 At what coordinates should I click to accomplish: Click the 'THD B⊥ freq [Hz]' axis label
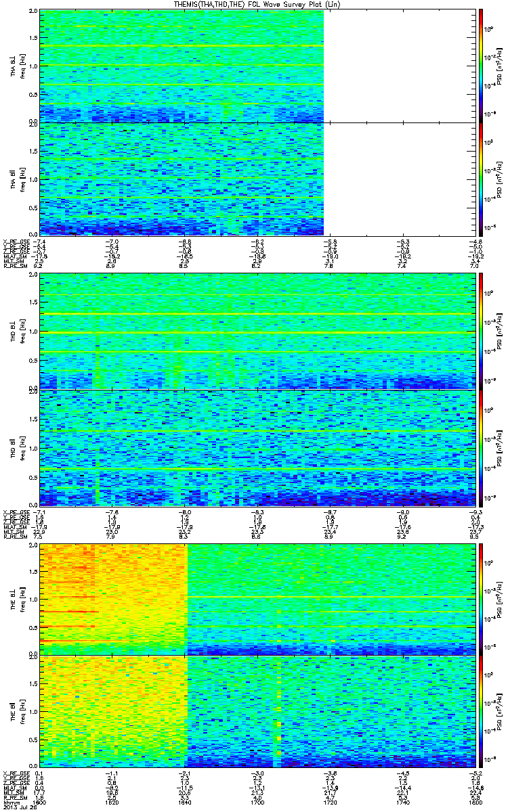click(x=17, y=332)
